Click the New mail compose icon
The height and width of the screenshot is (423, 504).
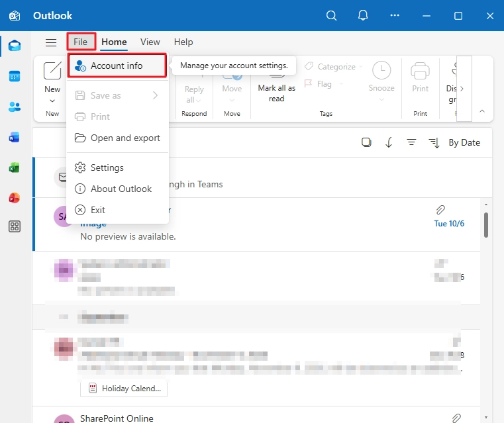click(x=52, y=71)
